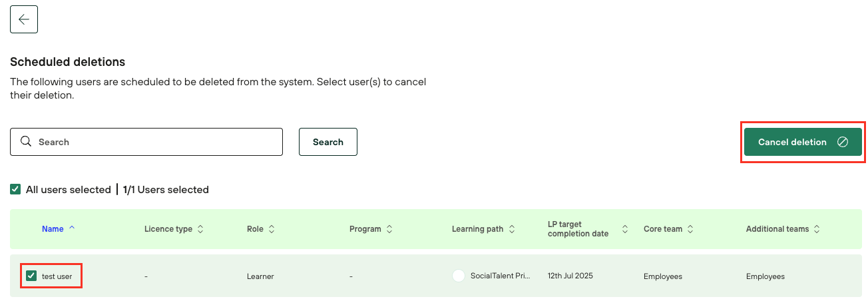The width and height of the screenshot is (868, 305).
Task: Click the circle-slash icon on Cancel deletion
Action: (x=843, y=142)
